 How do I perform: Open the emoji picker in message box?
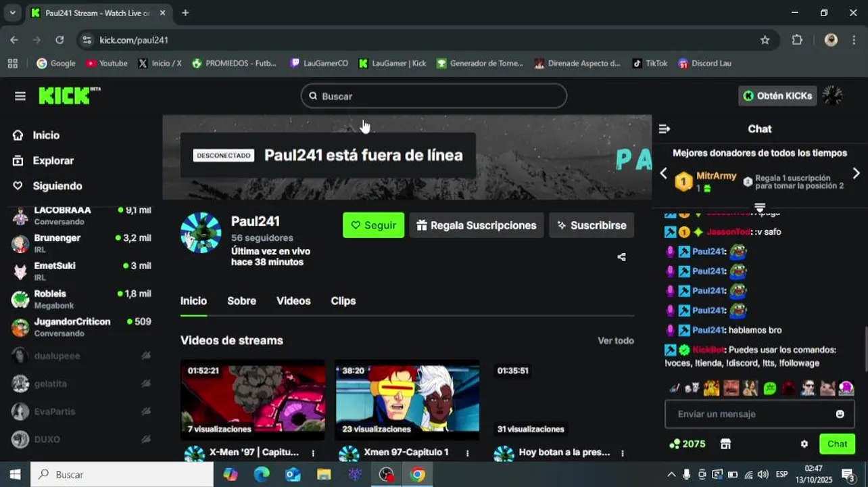pyautogui.click(x=840, y=414)
